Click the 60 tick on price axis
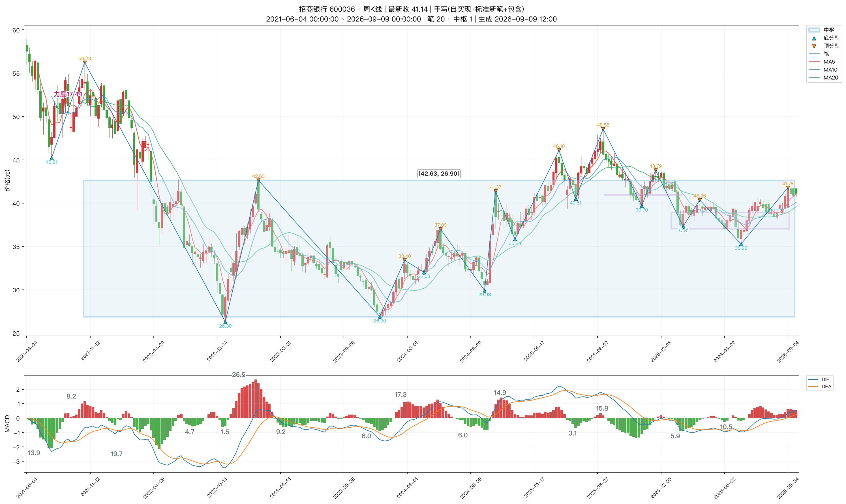 [16, 30]
